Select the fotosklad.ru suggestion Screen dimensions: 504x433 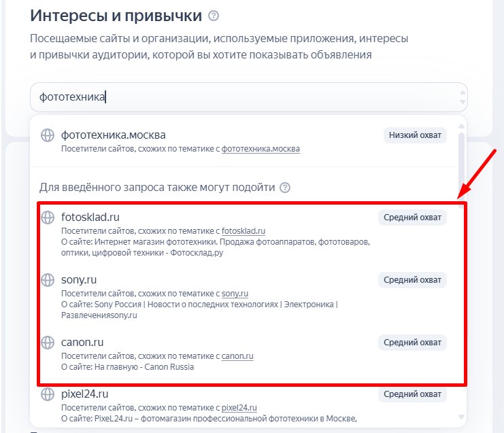[90, 217]
